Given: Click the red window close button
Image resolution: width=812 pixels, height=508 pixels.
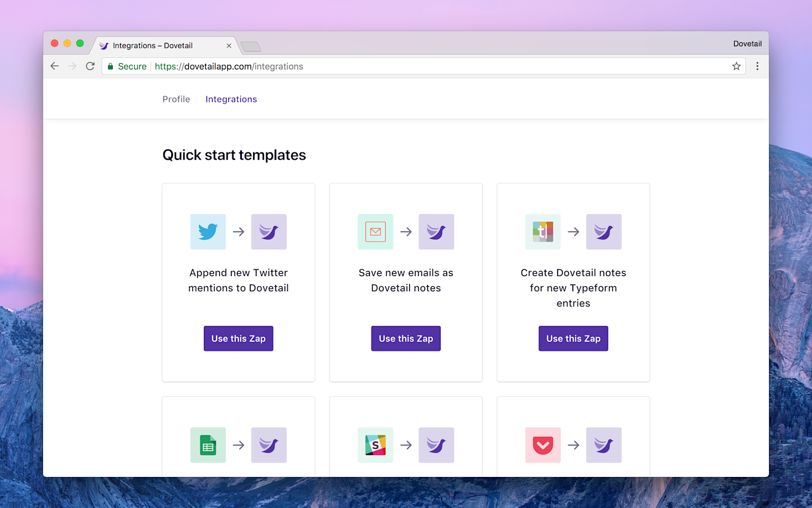Looking at the screenshot, I should tap(55, 43).
